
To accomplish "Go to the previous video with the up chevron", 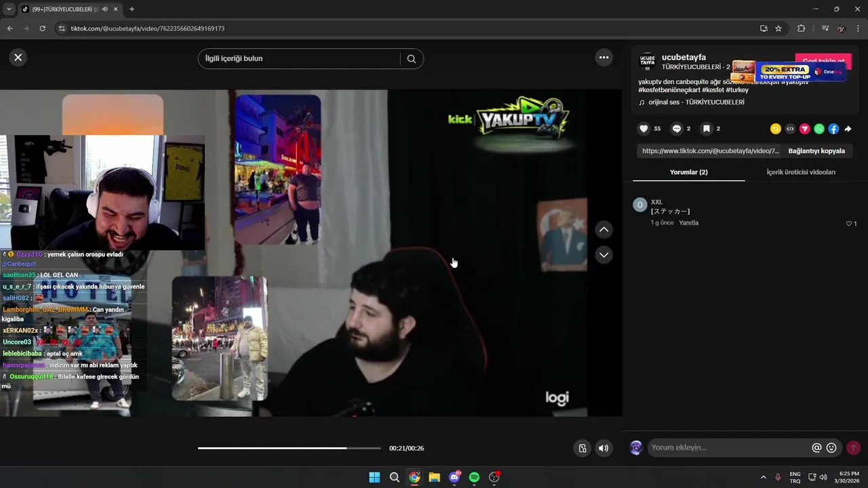I will point(604,230).
